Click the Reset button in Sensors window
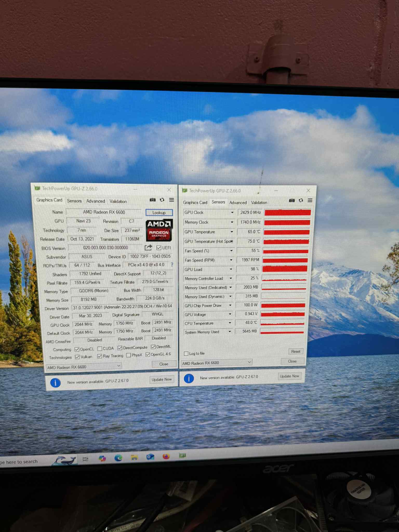Image resolution: width=399 pixels, height=532 pixels. tap(296, 351)
